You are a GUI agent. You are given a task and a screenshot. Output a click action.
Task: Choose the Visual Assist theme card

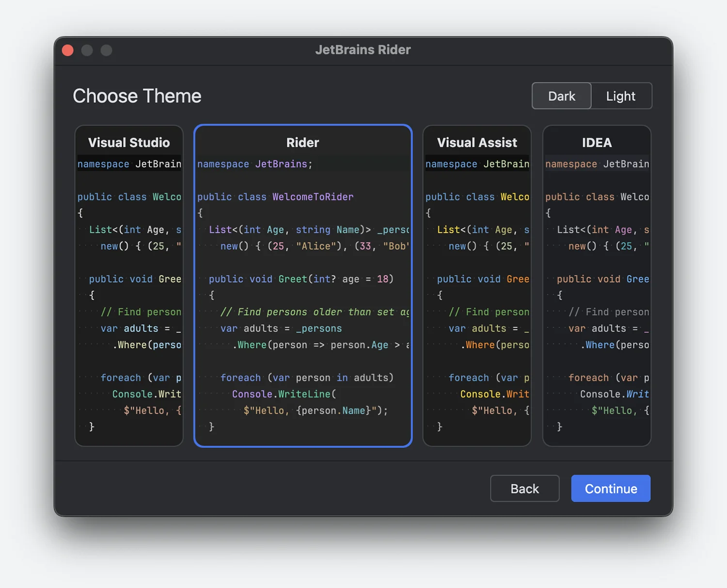477,286
